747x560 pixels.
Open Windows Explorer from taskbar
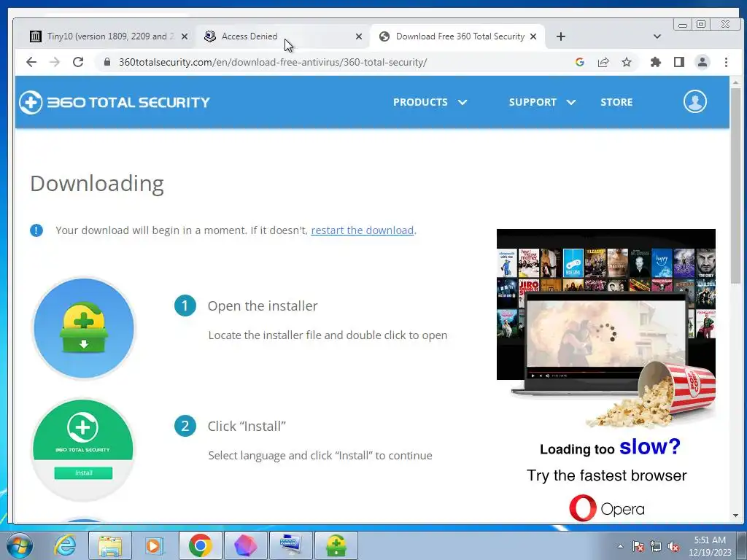110,545
